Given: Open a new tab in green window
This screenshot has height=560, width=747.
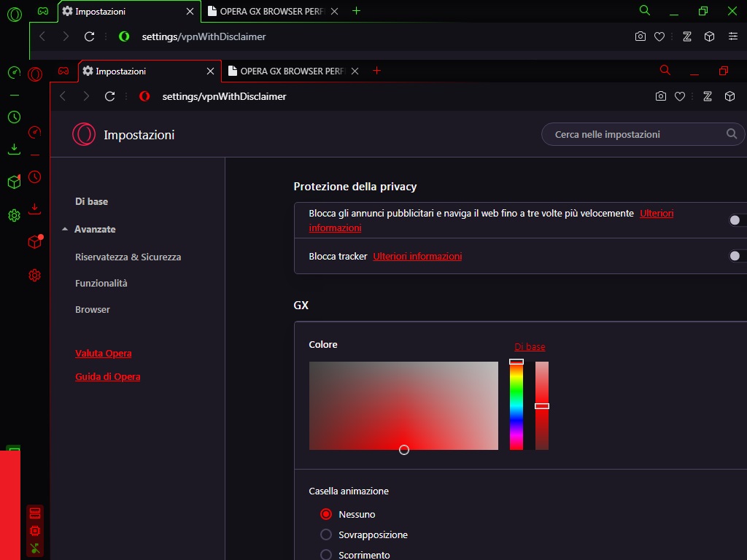Looking at the screenshot, I should pyautogui.click(x=356, y=11).
